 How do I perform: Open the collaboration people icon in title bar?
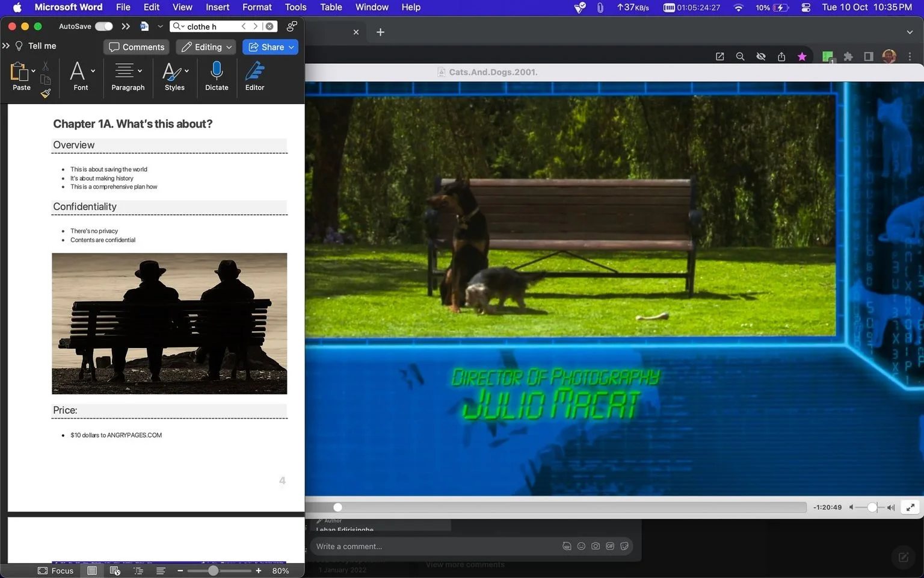pos(292,26)
